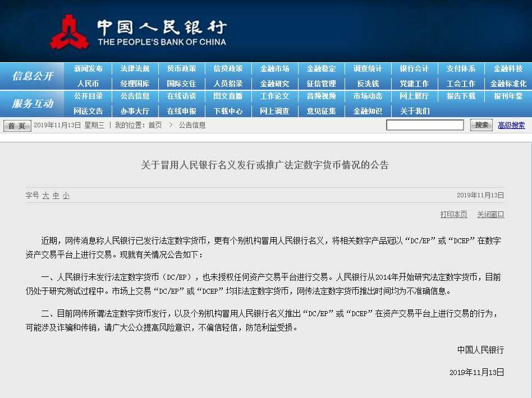Viewport: 532px width, 398px height.
Task: Click 首页 in breadcrumb path
Action: [x=155, y=126]
